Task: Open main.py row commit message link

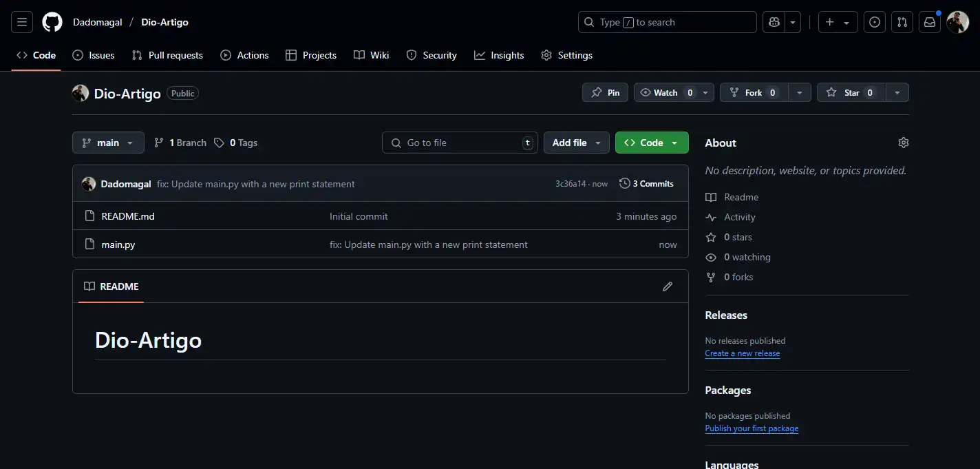Action: [x=429, y=244]
